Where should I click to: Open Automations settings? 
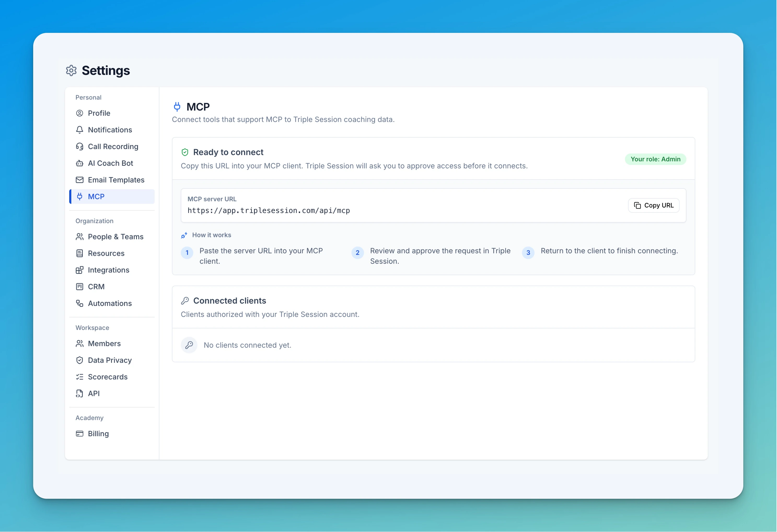[112, 304]
